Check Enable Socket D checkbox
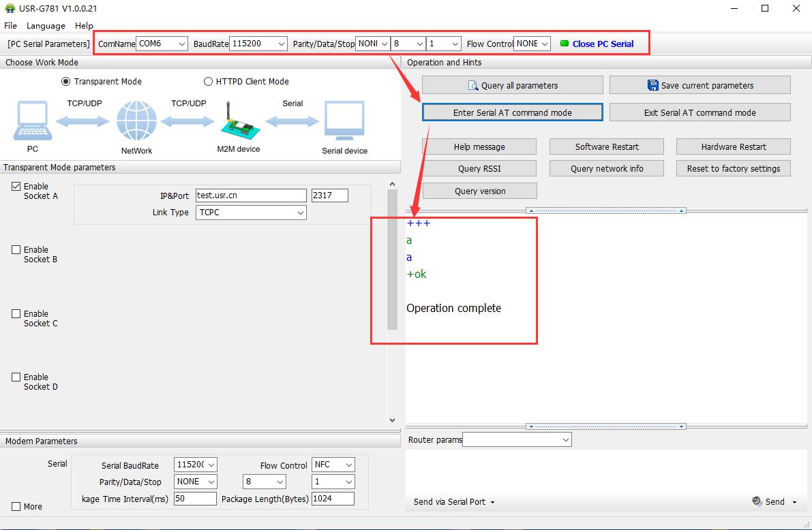This screenshot has height=530, width=812. click(16, 377)
